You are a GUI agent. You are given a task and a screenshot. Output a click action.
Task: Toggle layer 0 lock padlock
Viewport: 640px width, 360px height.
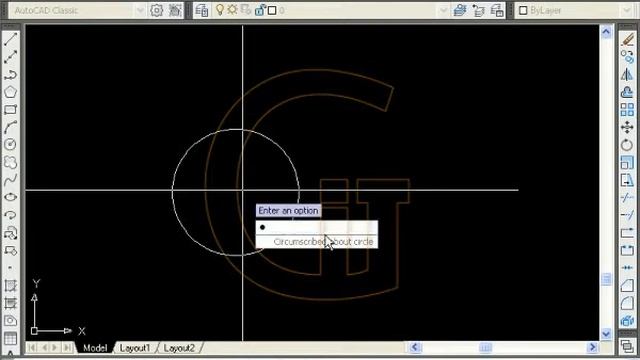[x=259, y=10]
